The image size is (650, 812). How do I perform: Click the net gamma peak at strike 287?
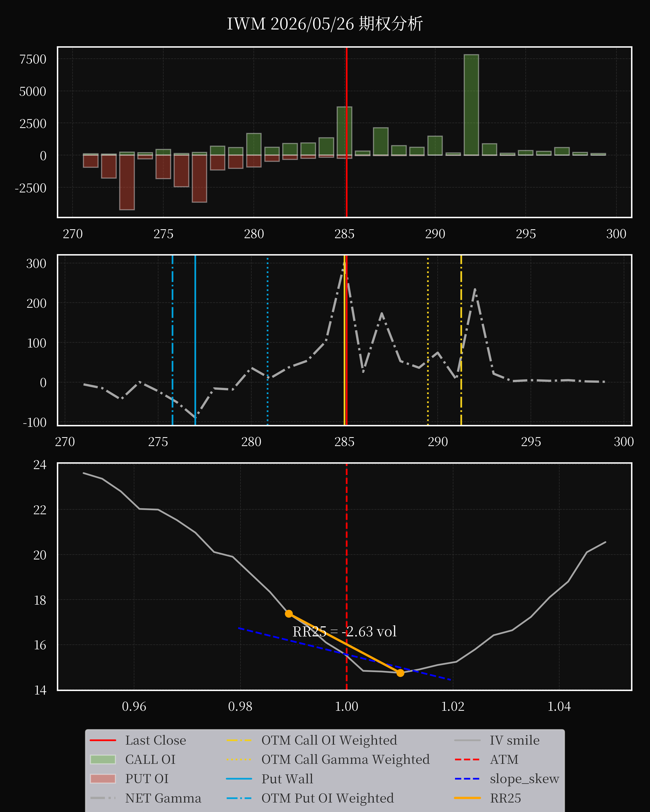tap(382, 313)
